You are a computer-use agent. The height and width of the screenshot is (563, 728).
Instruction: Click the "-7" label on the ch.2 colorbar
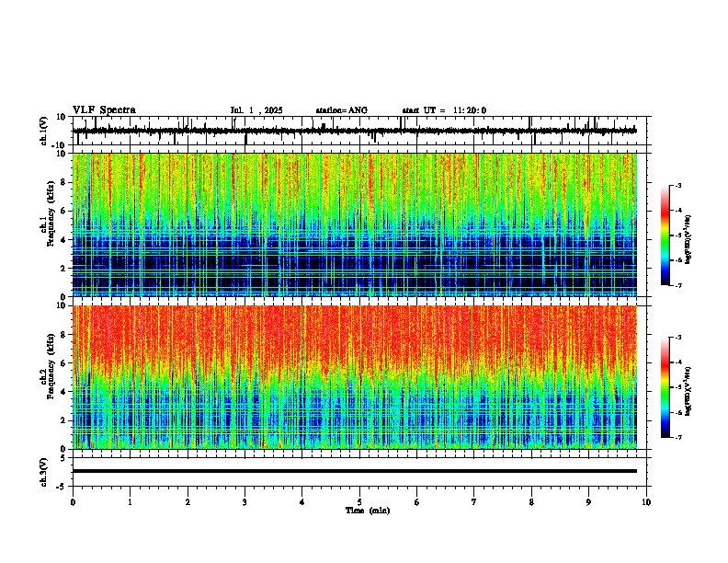[x=678, y=437]
